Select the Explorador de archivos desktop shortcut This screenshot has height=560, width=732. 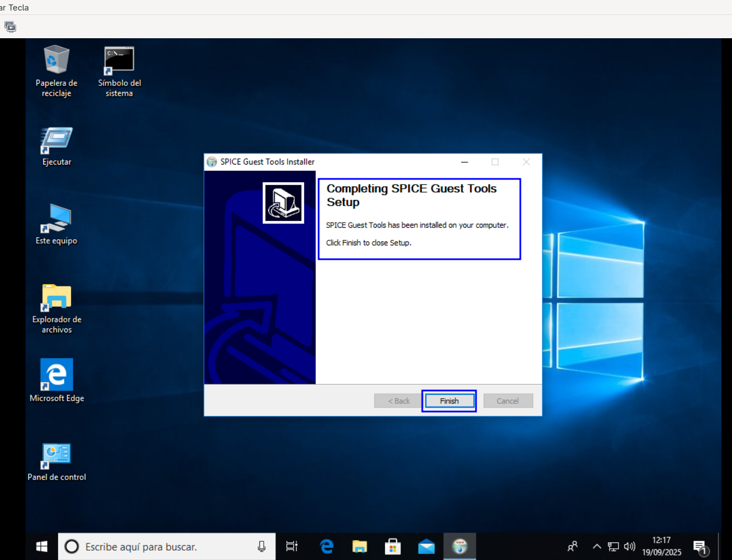(x=57, y=309)
